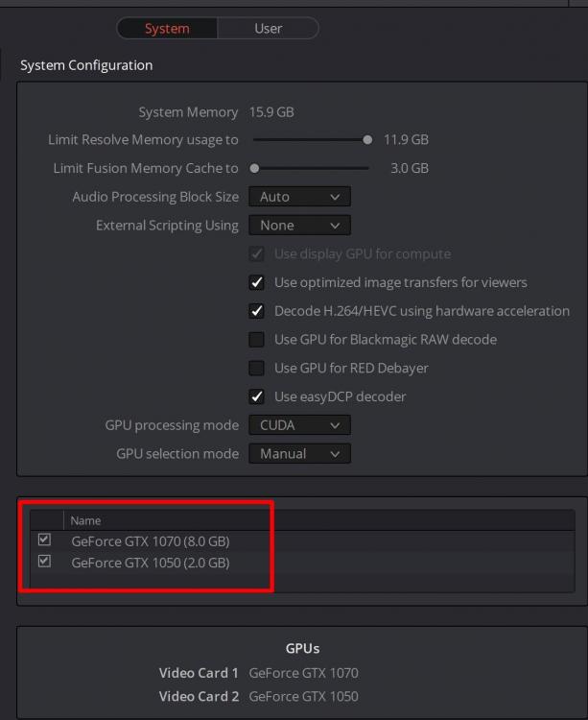The height and width of the screenshot is (720, 588).
Task: Open GPU processing mode dropdown
Action: 299,425
